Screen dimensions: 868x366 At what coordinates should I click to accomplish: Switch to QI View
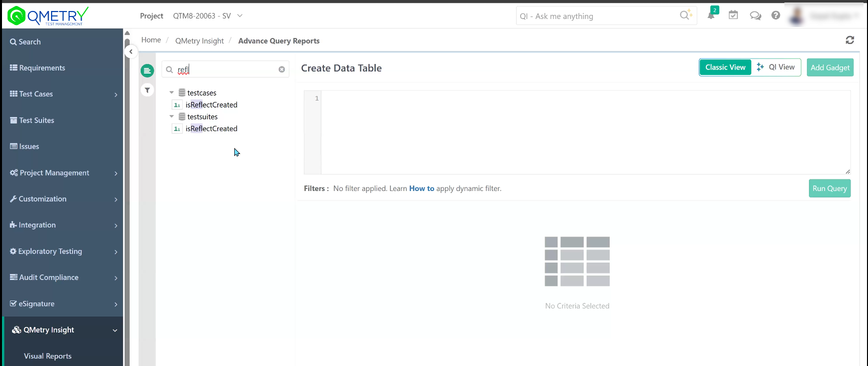(776, 67)
